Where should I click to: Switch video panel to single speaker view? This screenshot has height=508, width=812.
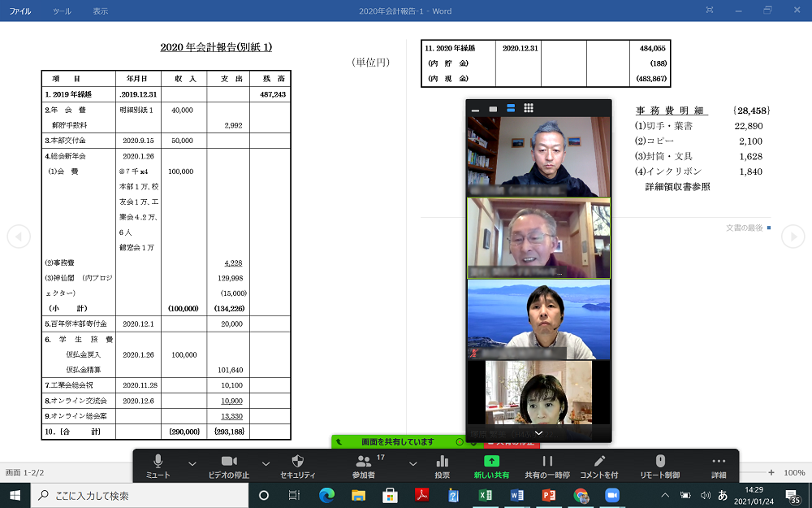(493, 109)
